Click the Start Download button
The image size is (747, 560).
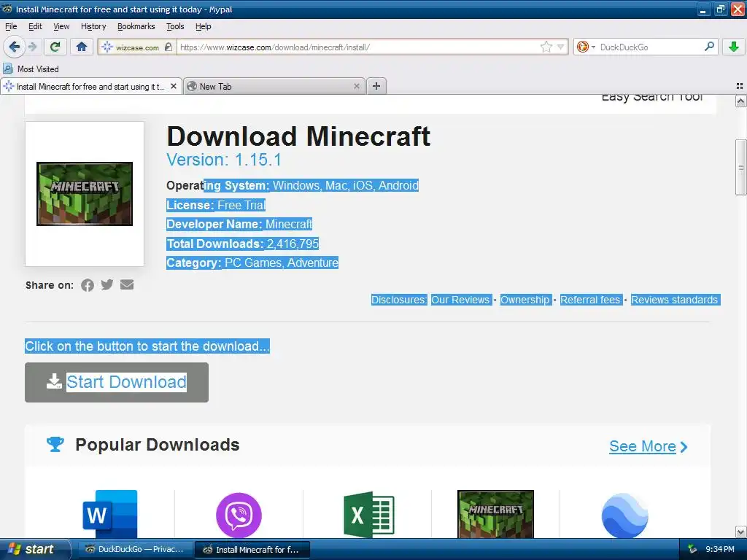pyautogui.click(x=117, y=382)
